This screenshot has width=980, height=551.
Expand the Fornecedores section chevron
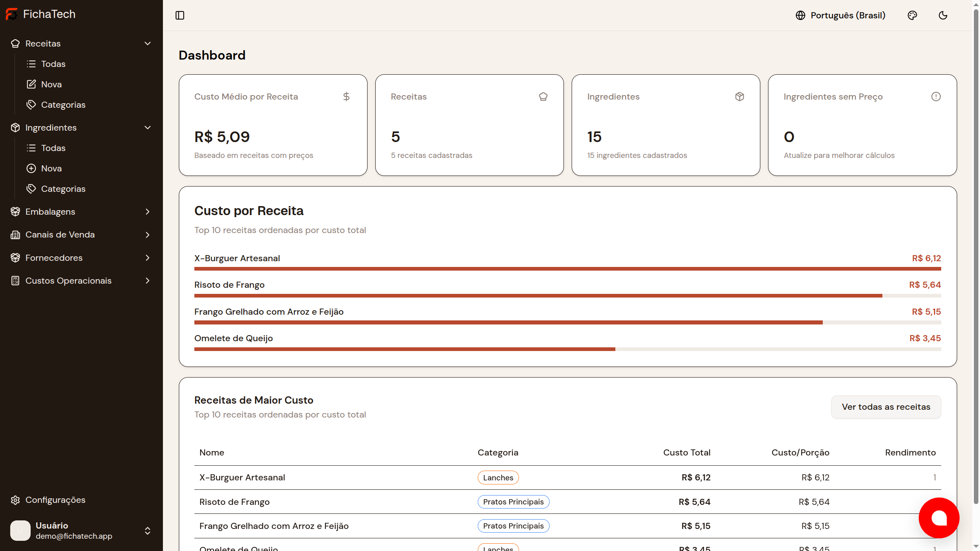click(148, 258)
